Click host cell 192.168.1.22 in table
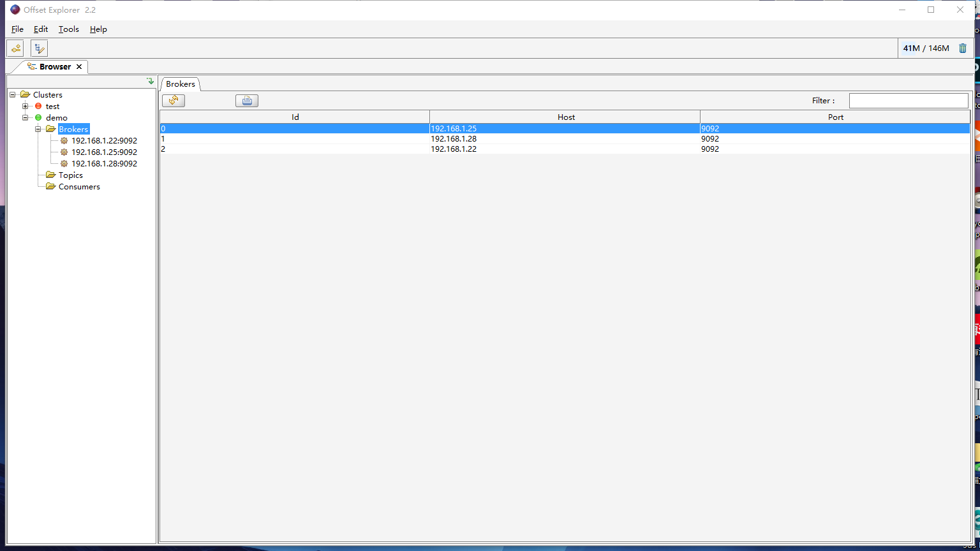The width and height of the screenshot is (980, 551). point(565,149)
